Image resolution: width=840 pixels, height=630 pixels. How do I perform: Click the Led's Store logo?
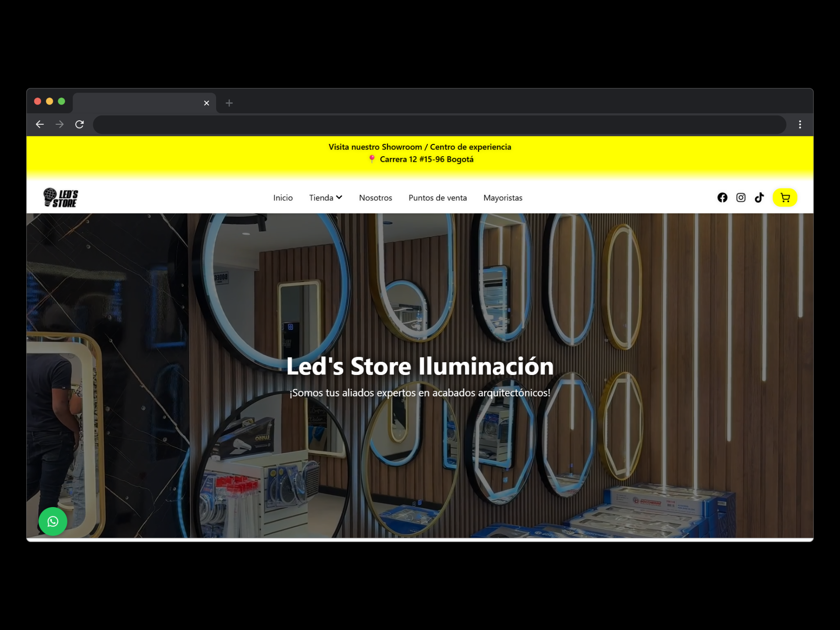click(61, 198)
